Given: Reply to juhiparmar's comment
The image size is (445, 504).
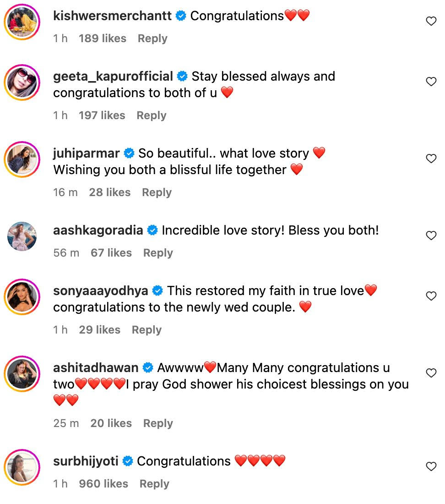Looking at the screenshot, I should (x=157, y=192).
